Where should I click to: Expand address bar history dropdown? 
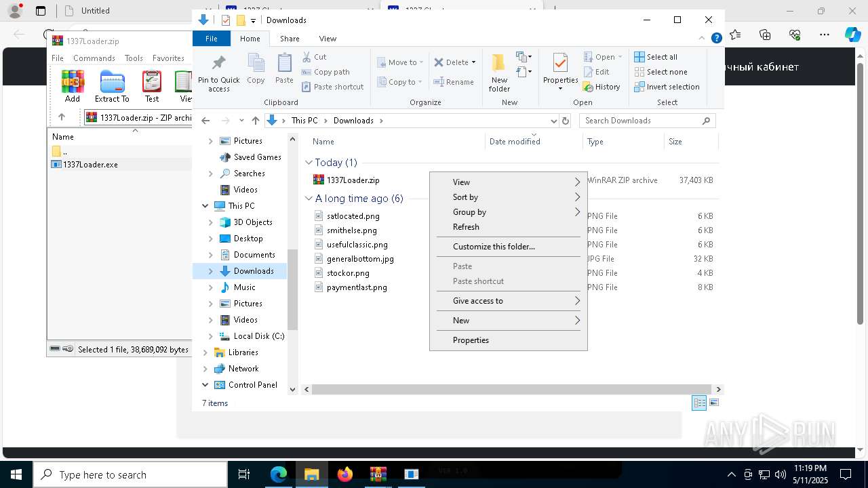[x=553, y=121]
